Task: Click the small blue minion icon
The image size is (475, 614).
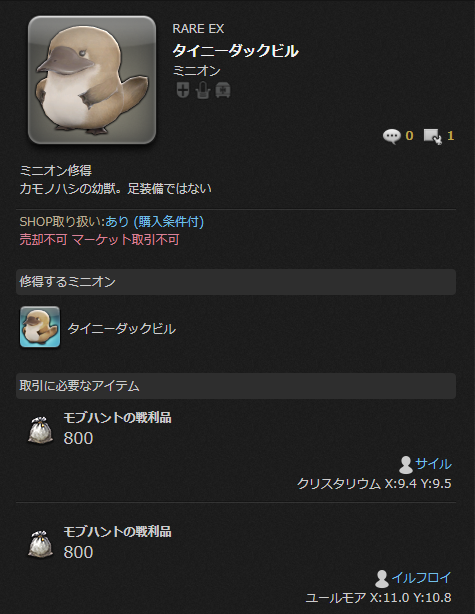Action: 40,327
